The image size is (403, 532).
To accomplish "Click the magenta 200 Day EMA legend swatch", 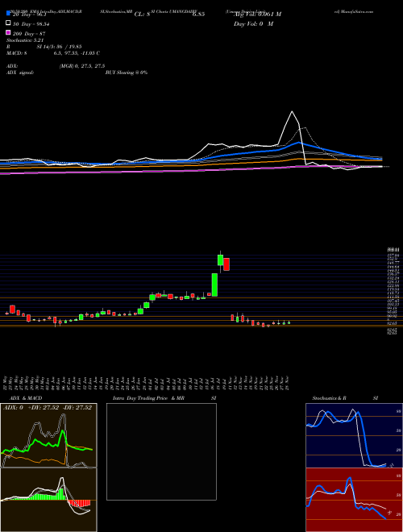I will point(8,32).
